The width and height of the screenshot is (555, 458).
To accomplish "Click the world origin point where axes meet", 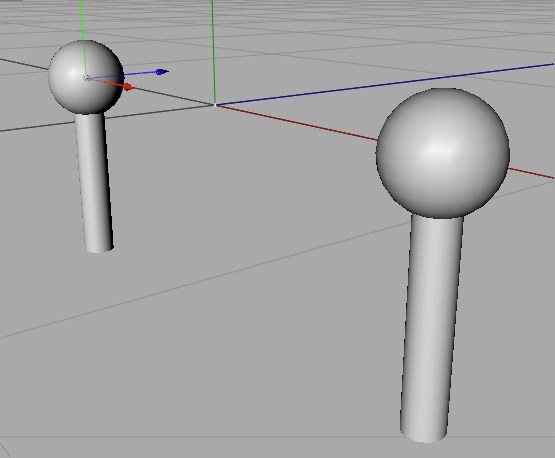I will 215,104.
